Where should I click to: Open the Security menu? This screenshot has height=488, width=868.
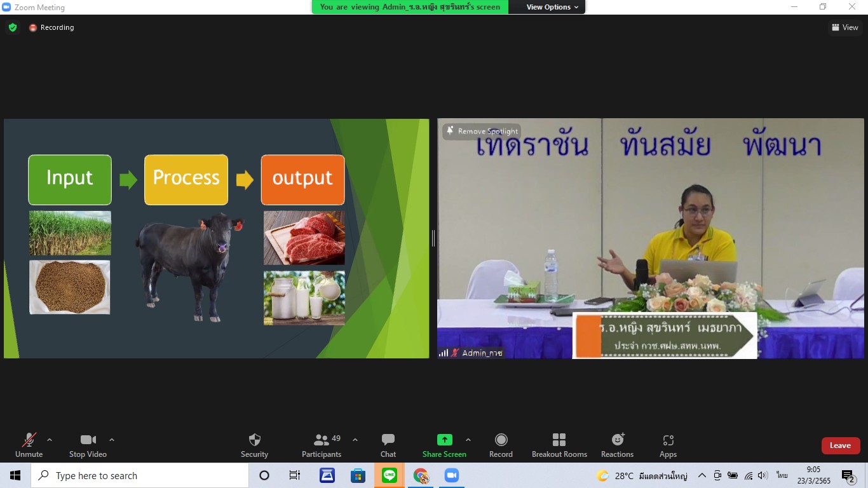[254, 445]
